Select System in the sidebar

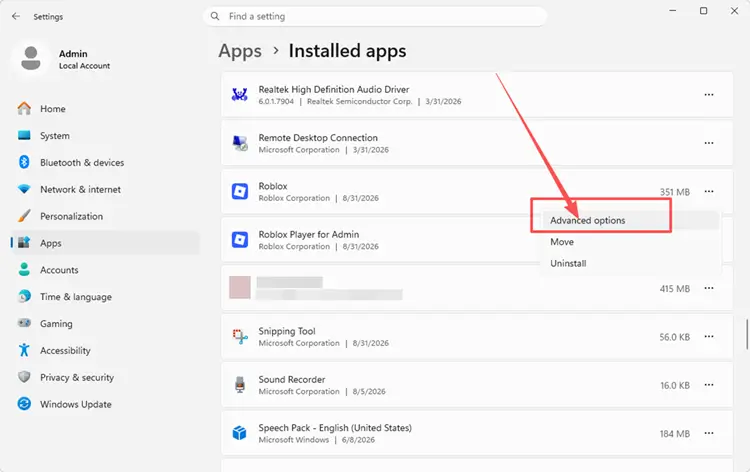[x=104, y=135]
